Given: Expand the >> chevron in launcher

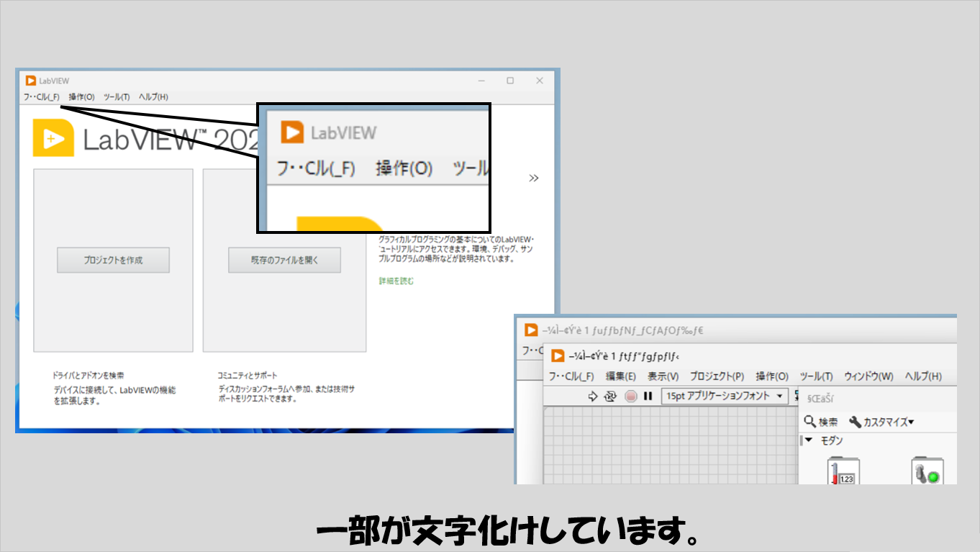Looking at the screenshot, I should tap(533, 178).
